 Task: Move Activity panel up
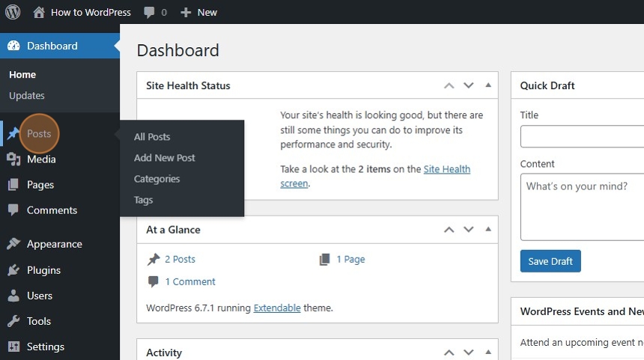(449, 353)
